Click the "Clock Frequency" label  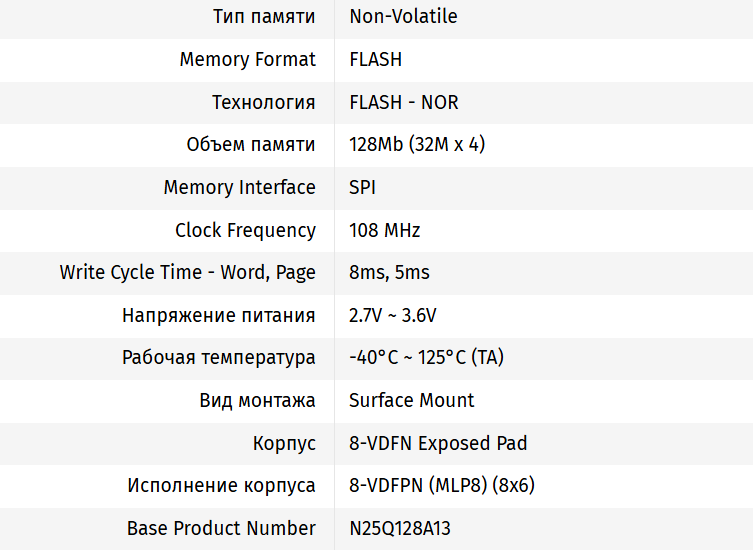(245, 230)
